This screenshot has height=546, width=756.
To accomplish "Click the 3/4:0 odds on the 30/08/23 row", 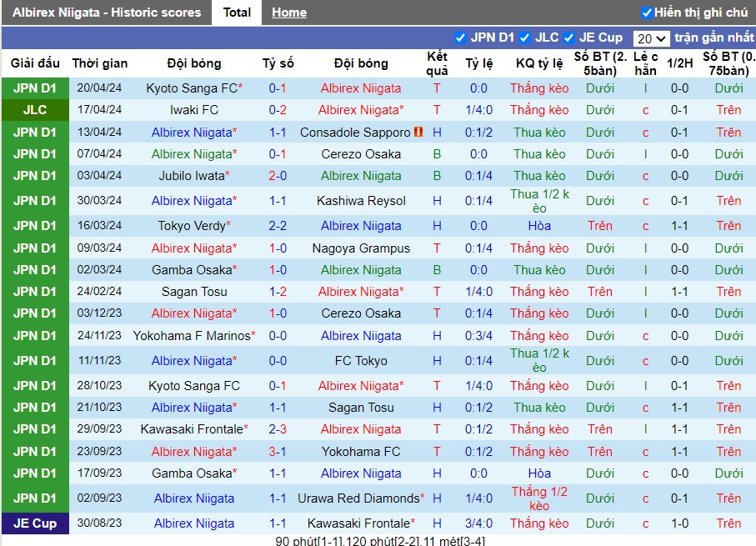I will click(478, 523).
